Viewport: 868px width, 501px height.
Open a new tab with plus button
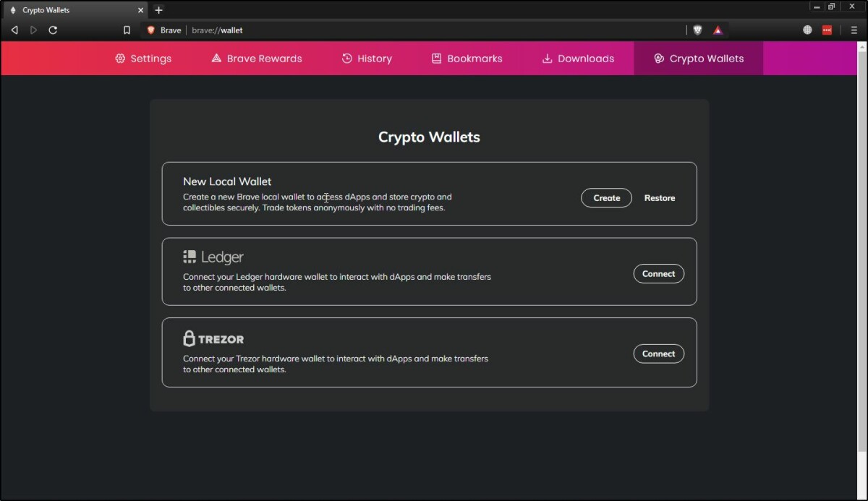pyautogui.click(x=158, y=10)
